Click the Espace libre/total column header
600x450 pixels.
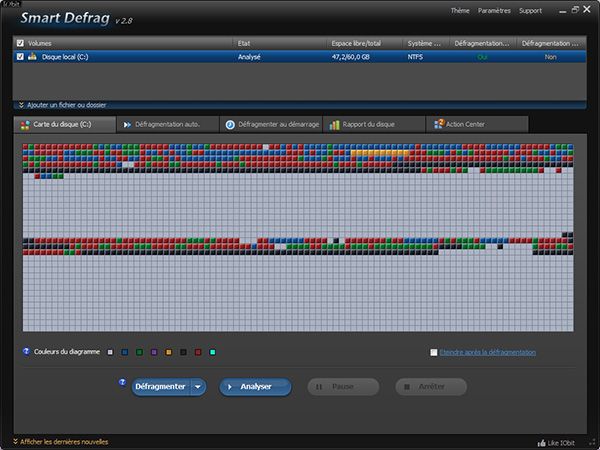356,44
